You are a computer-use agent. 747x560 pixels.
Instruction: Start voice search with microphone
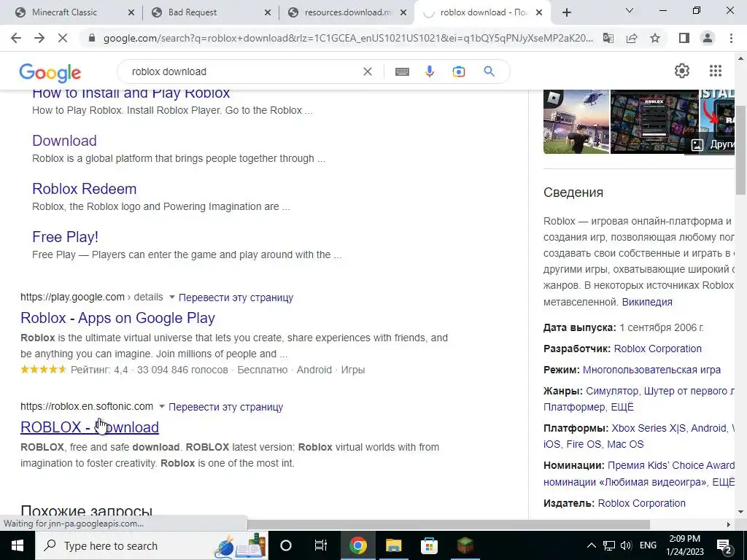(x=429, y=72)
